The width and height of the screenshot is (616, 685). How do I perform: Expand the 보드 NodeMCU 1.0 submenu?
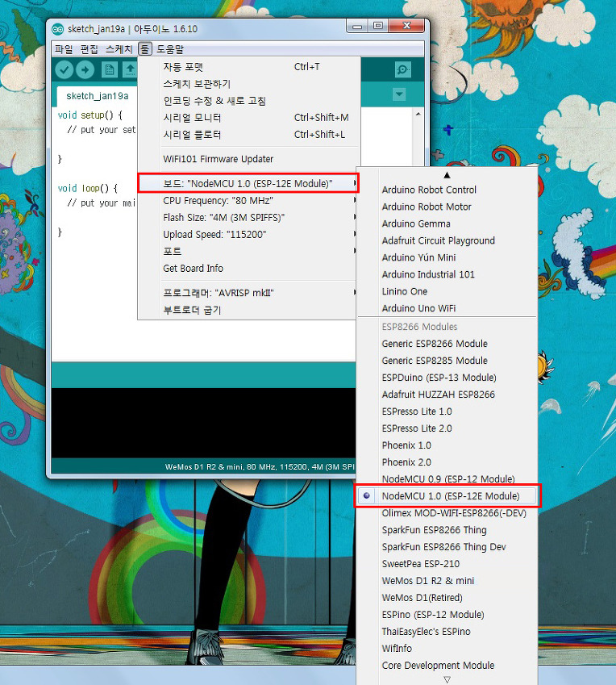tap(248, 183)
